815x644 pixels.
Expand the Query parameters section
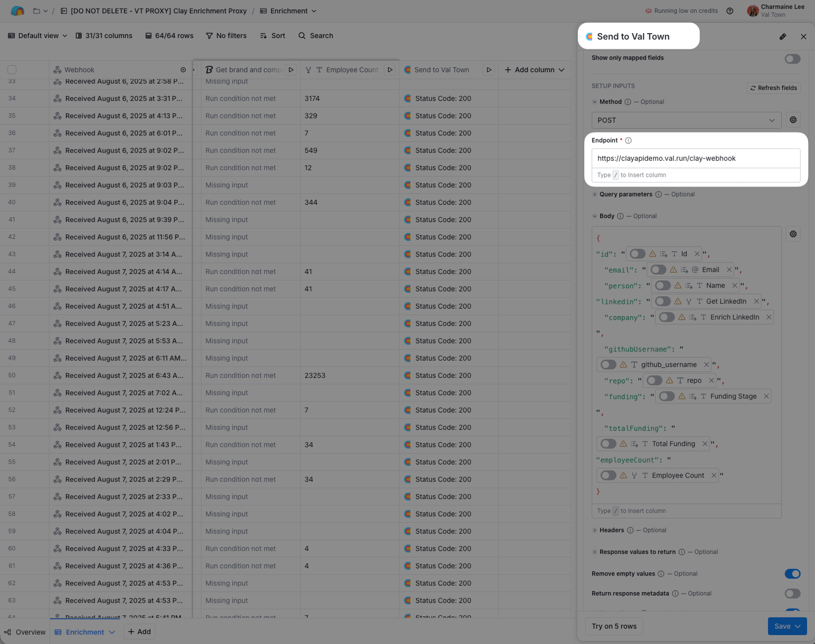(x=595, y=194)
